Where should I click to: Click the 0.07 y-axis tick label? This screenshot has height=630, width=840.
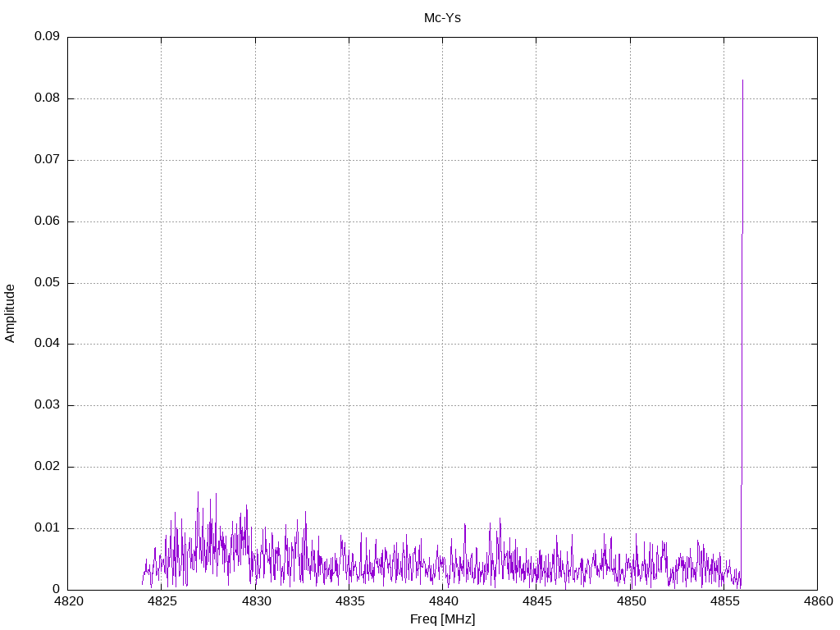point(47,160)
